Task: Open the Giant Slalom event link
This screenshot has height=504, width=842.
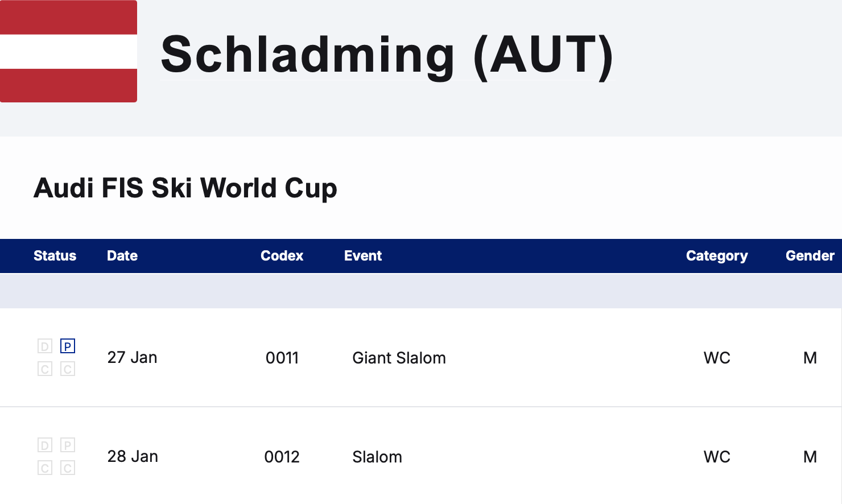Action: 399,358
